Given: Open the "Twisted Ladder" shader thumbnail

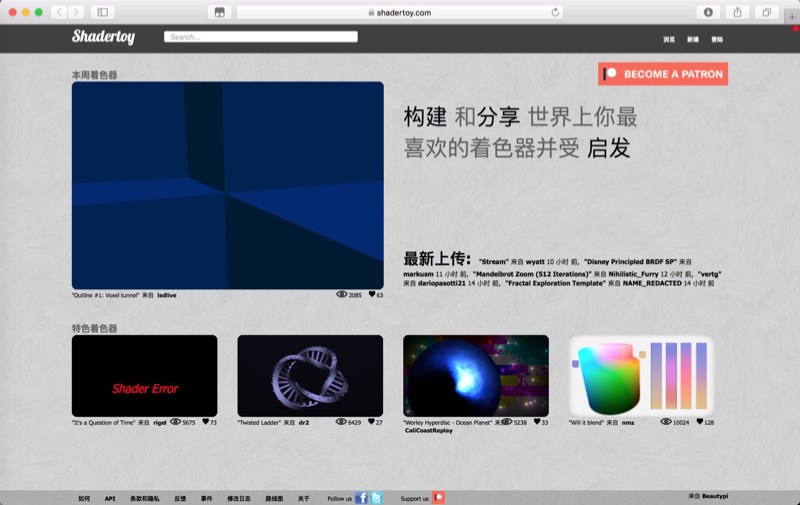Looking at the screenshot, I should pos(310,376).
